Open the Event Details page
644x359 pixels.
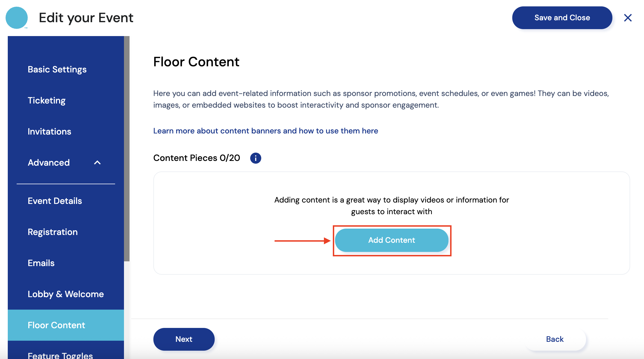(55, 201)
